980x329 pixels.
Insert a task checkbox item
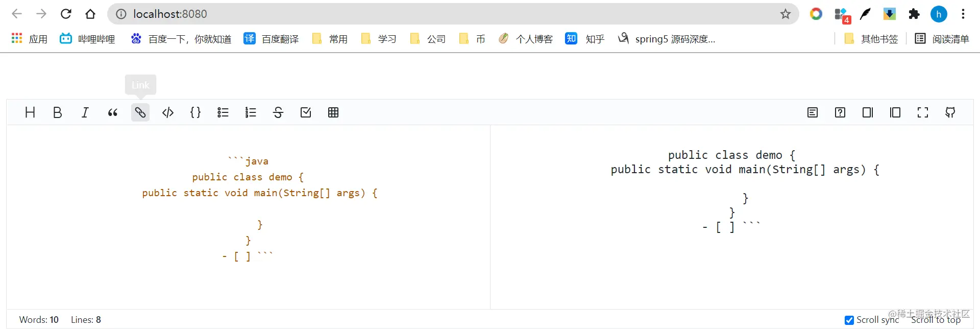(306, 112)
